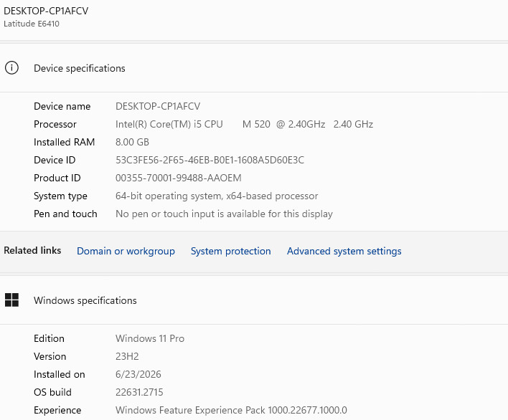Select the DESKTOP-CP1AFCV title at top

(x=46, y=11)
